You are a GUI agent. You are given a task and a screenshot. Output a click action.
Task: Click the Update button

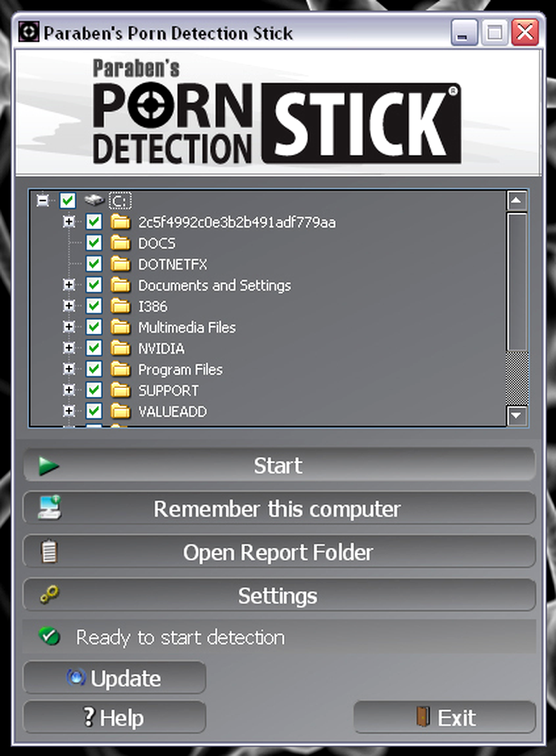[x=115, y=677]
